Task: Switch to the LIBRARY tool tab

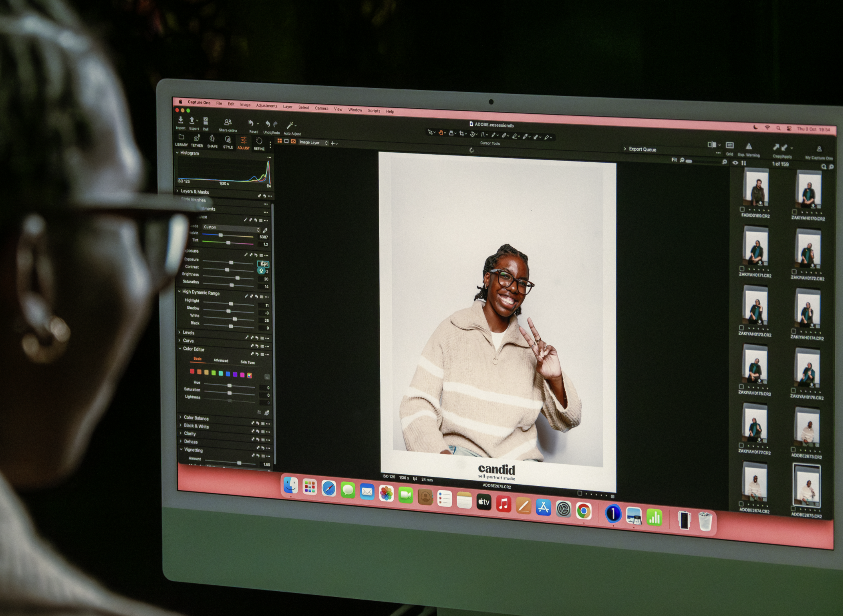Action: (181, 140)
